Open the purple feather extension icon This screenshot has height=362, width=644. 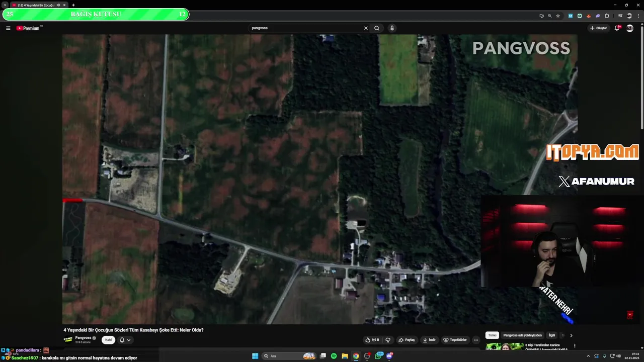tap(598, 16)
